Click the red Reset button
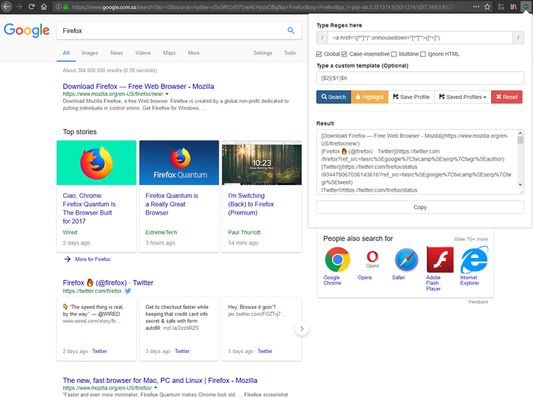This screenshot has height=398, width=533. tap(506, 97)
